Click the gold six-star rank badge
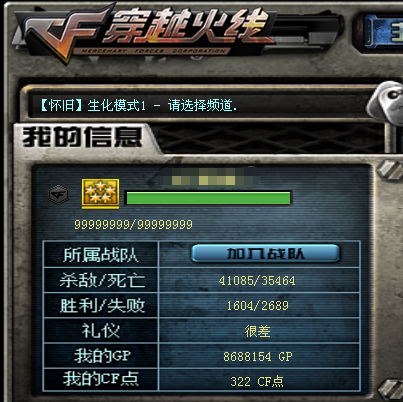The height and width of the screenshot is (402, 403). (x=100, y=192)
